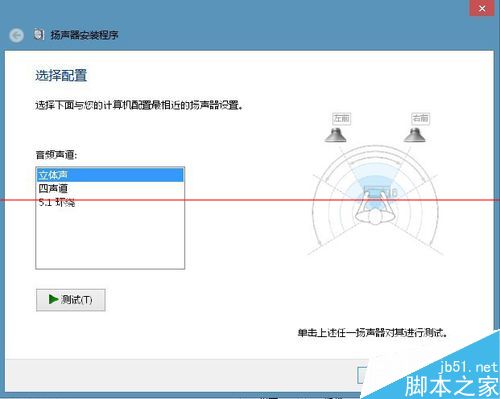Close the speaker setup window
The height and width of the screenshot is (399, 500).
482,8
